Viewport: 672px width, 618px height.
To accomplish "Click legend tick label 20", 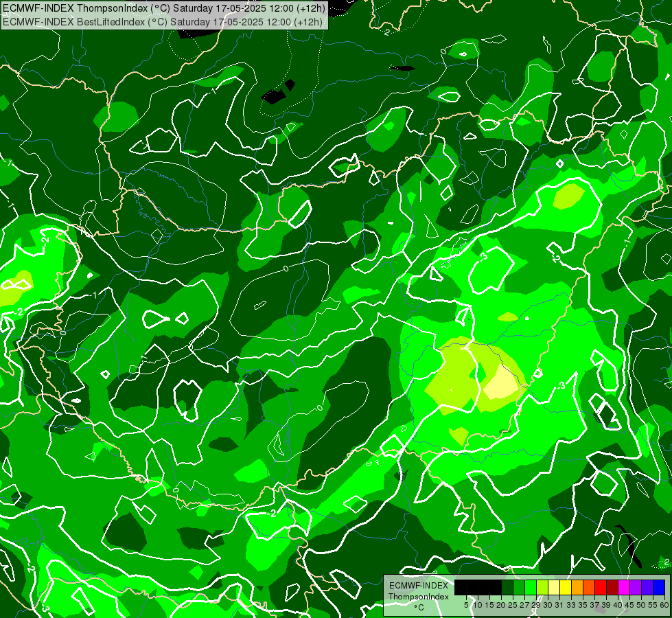I will pyautogui.click(x=502, y=605).
